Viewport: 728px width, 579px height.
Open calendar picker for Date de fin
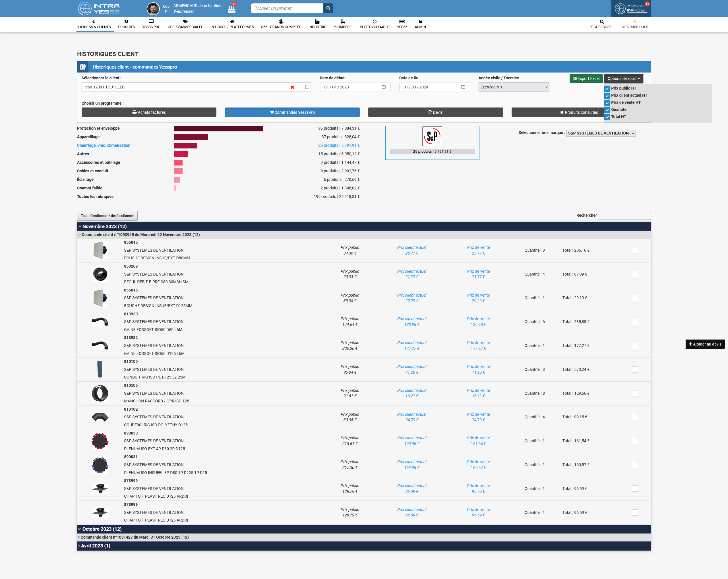pyautogui.click(x=463, y=87)
